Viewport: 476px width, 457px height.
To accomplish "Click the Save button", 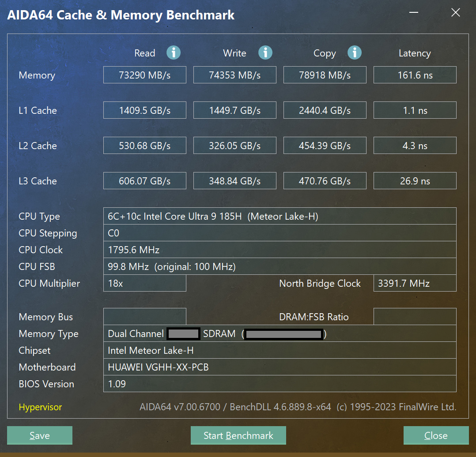I will pos(39,435).
